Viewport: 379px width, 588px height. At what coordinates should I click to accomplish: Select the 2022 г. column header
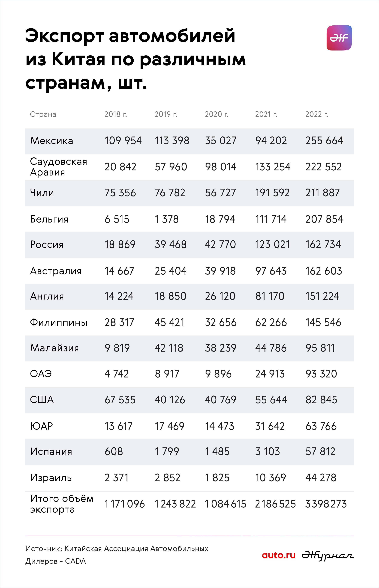pyautogui.click(x=316, y=114)
